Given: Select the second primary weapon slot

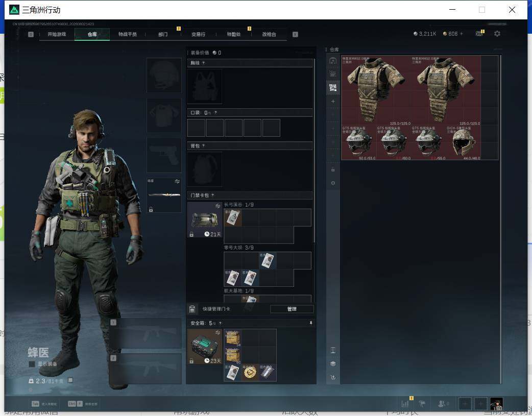Looking at the screenshot, I should tap(146, 369).
